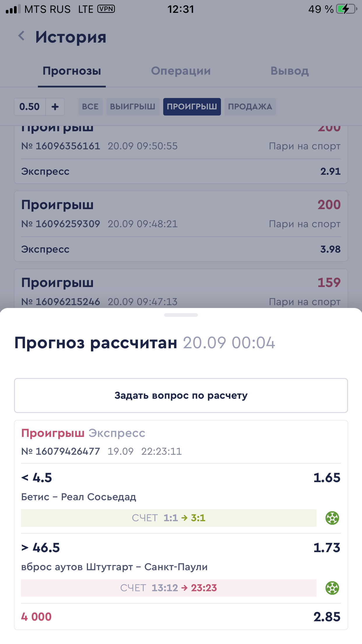
Task: Toggle the ПРОИГРЫШ filter
Action: 192,107
